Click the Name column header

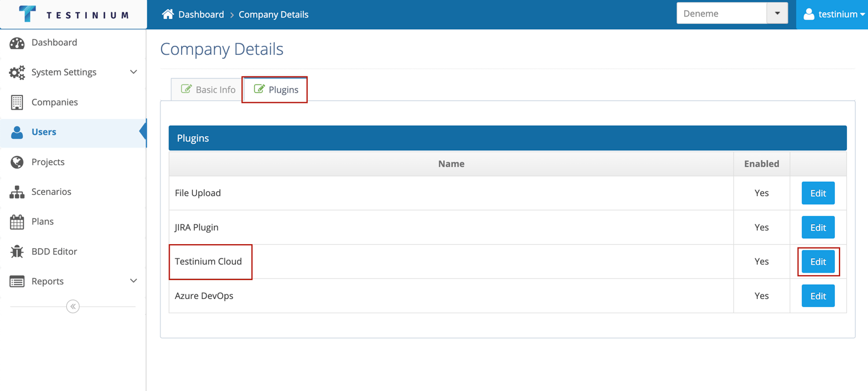point(451,163)
